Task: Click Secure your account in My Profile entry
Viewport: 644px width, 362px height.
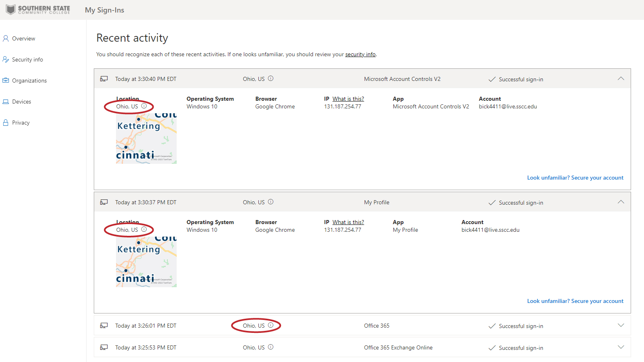Action: pyautogui.click(x=575, y=301)
